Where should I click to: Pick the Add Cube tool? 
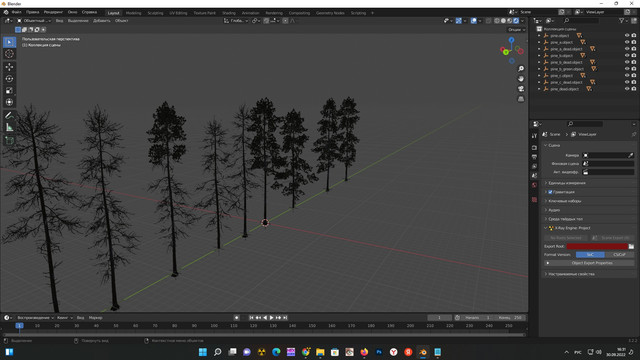(x=9, y=141)
